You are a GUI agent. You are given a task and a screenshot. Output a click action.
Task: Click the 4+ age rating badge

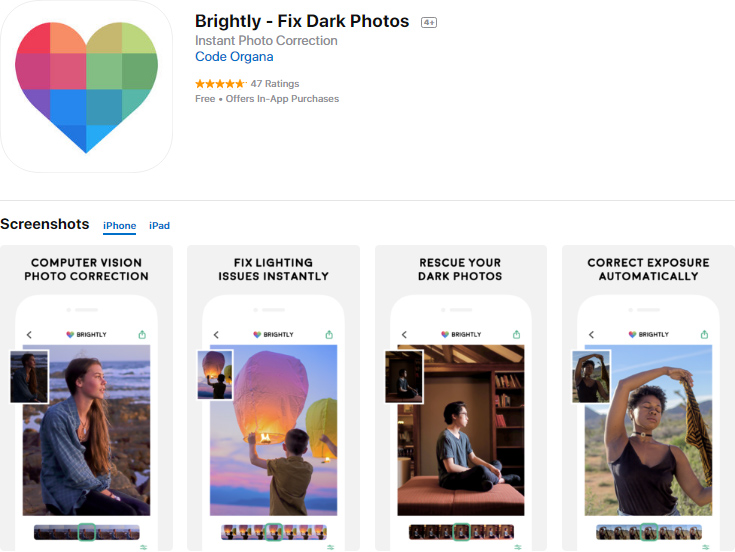click(x=429, y=22)
